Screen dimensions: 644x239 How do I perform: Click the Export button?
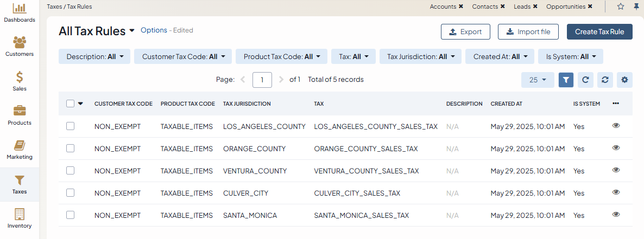465,31
